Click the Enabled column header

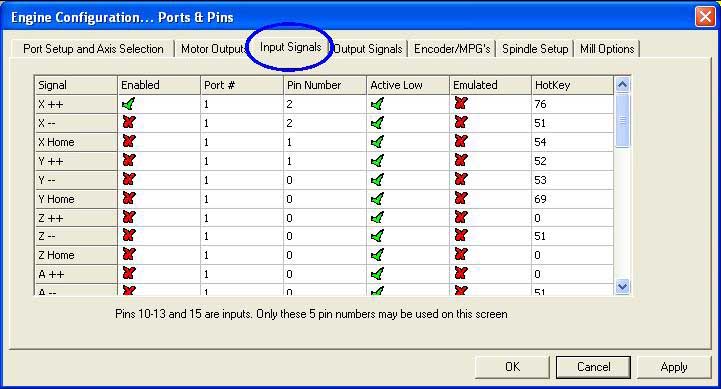pos(159,85)
